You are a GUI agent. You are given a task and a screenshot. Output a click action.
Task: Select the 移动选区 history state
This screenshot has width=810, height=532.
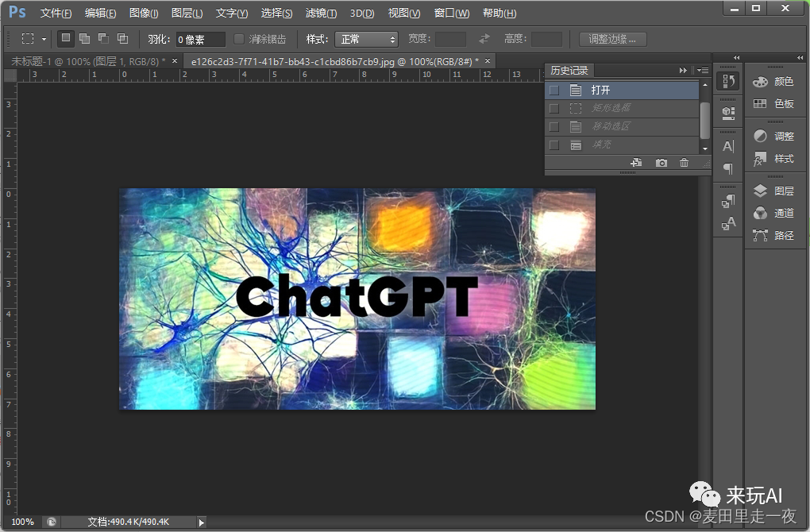pos(622,126)
